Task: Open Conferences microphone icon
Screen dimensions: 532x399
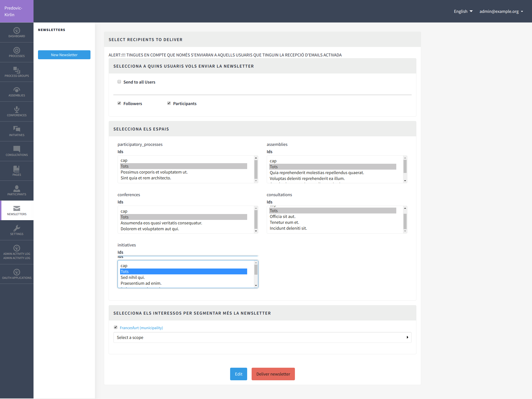Action: pos(17,110)
